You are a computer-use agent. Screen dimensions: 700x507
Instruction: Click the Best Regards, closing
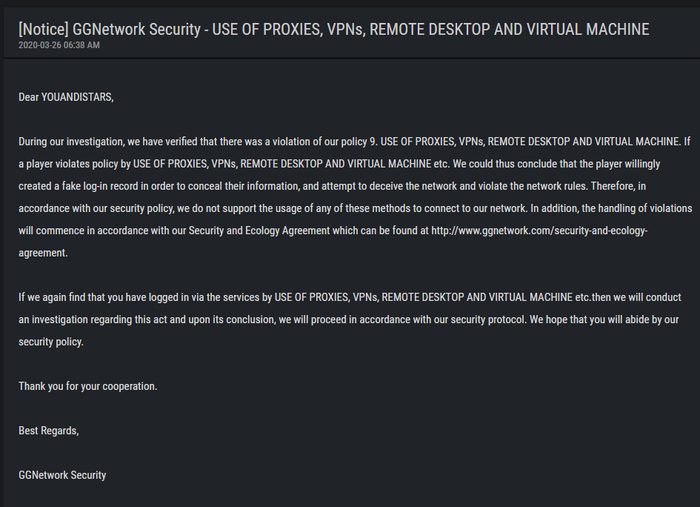pyautogui.click(x=49, y=431)
